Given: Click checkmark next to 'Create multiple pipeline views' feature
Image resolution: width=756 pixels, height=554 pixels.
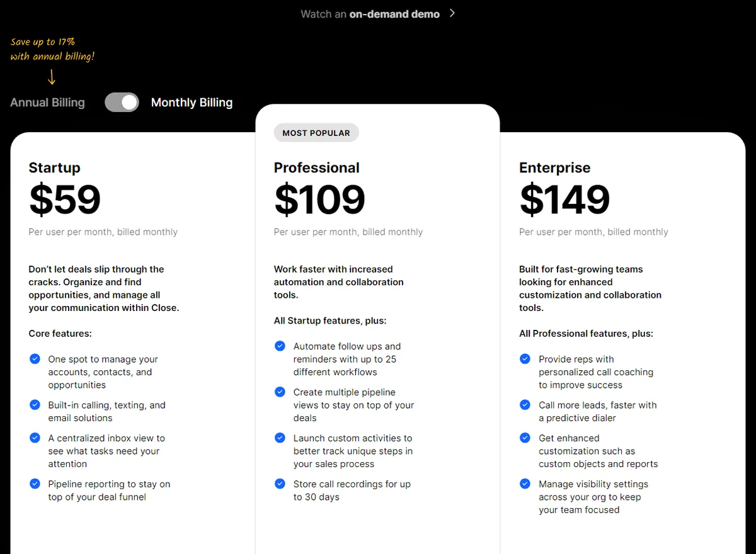Looking at the screenshot, I should coord(280,392).
